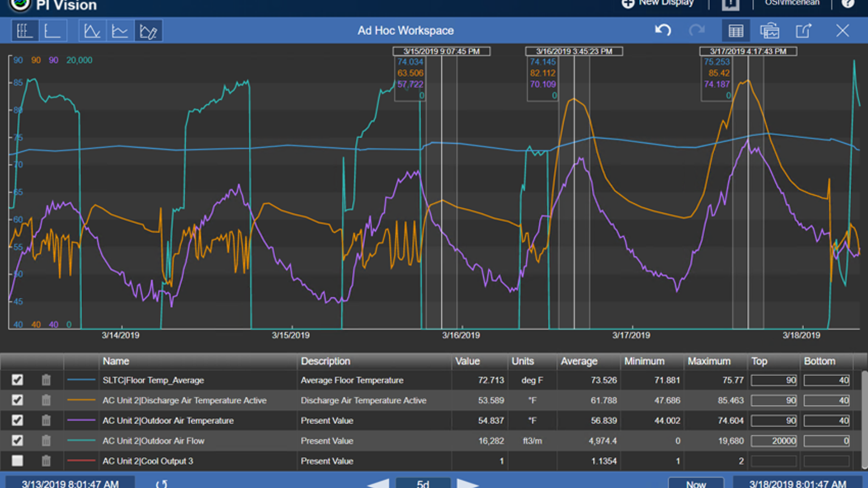The image size is (868, 488).
Task: Edit Outdoor Air Flow Top value field
Action: point(774,441)
